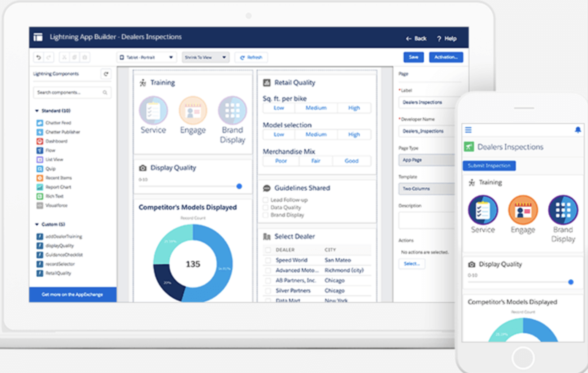Select the recordSelector custom component icon
The image size is (588, 373).
coord(40,264)
